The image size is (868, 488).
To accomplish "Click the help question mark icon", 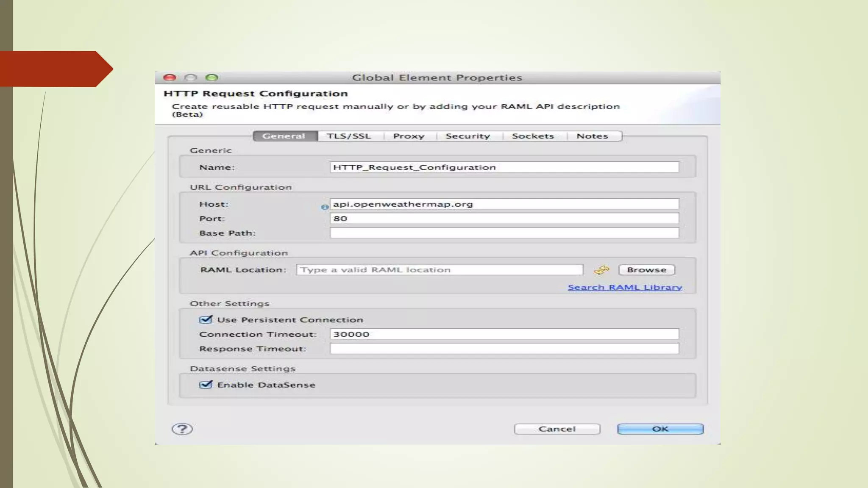I will point(182,429).
